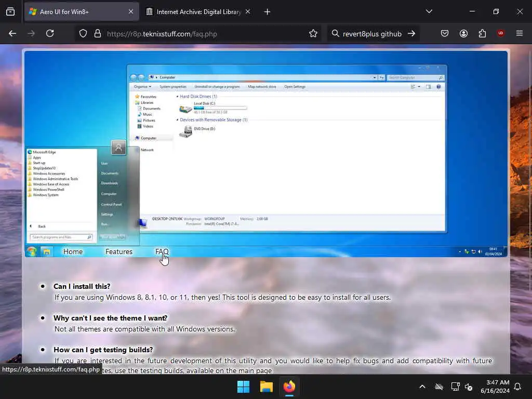Image resolution: width=532 pixels, height=399 pixels.
Task: Save page to Pocket
Action: point(445,34)
